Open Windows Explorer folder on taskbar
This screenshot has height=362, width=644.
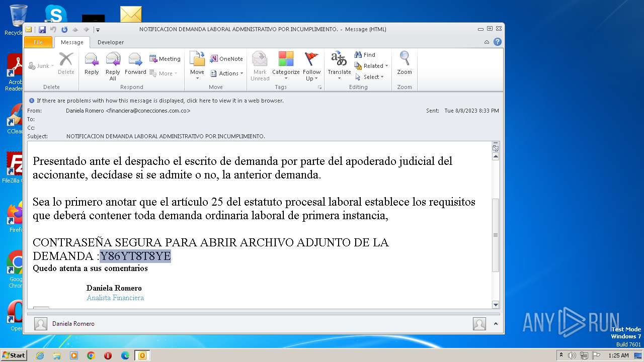click(x=57, y=355)
